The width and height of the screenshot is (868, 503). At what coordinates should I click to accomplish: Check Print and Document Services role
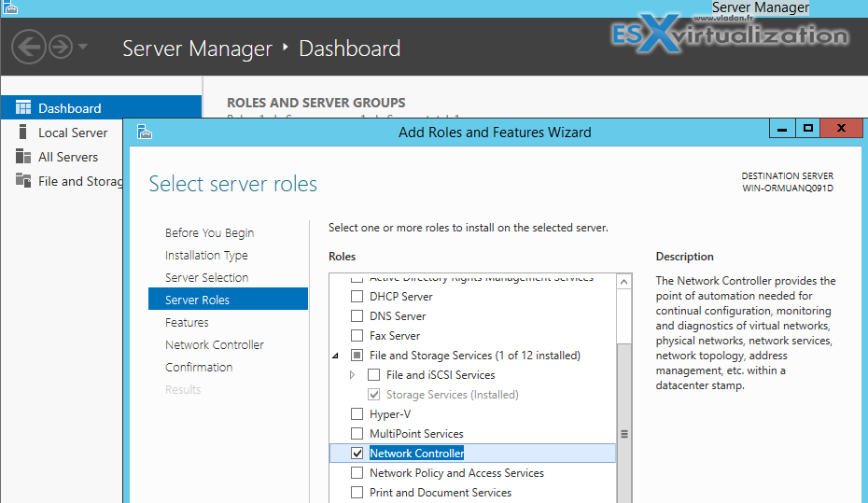click(x=357, y=492)
